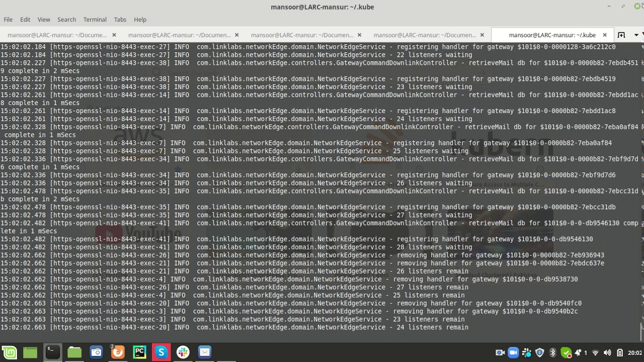The image size is (644, 362).
Task: Open the Search menu
Action: [x=66, y=20]
